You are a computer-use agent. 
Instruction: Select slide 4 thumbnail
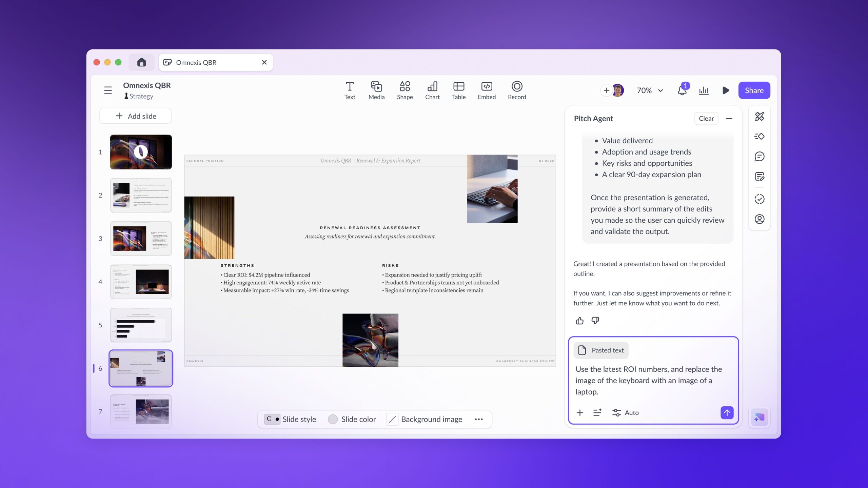tap(141, 282)
